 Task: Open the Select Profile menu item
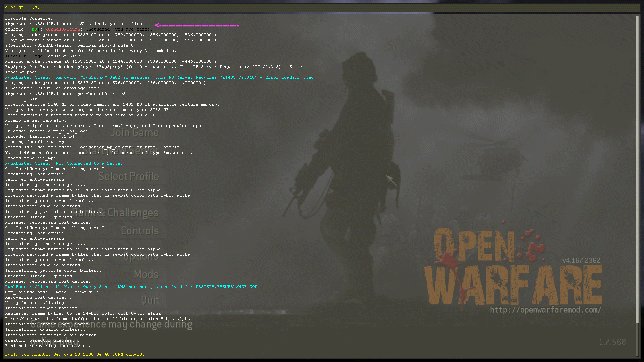[x=129, y=176]
